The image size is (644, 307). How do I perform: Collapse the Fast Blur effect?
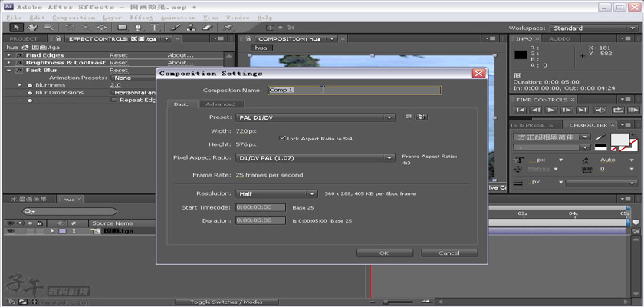point(8,71)
